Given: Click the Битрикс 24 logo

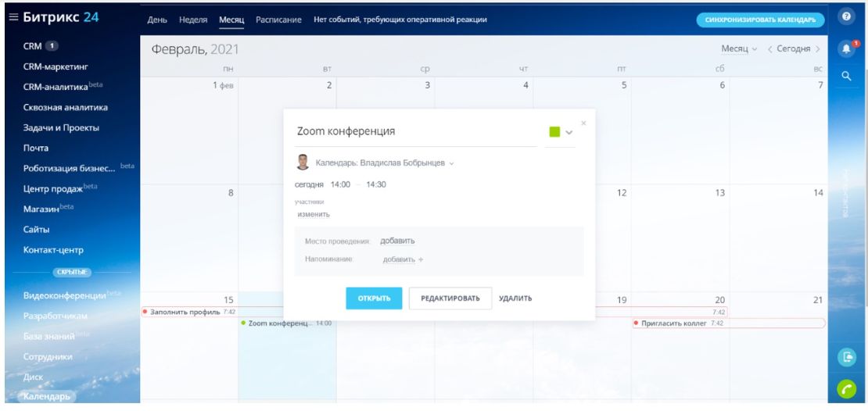Looking at the screenshot, I should (x=61, y=17).
